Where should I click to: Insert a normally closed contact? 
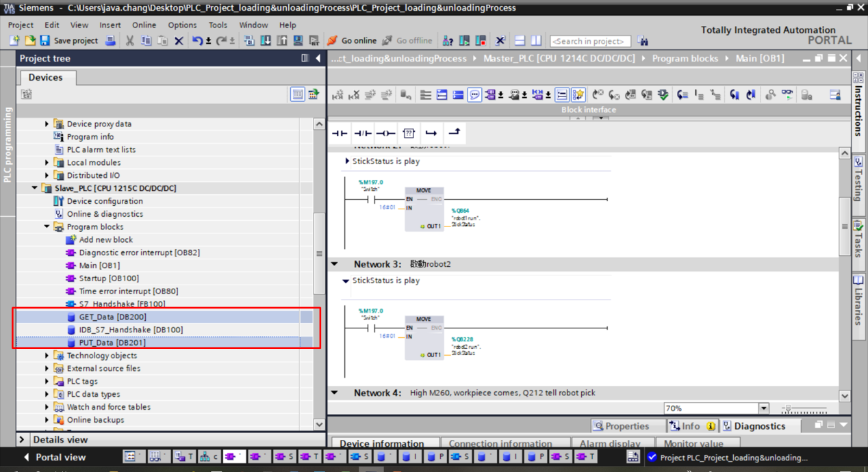363,133
